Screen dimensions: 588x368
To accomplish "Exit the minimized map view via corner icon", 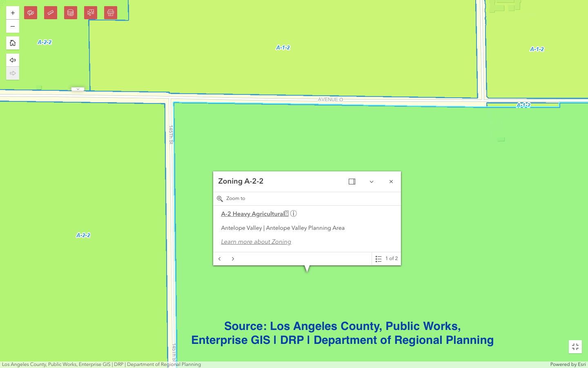I will (x=575, y=346).
